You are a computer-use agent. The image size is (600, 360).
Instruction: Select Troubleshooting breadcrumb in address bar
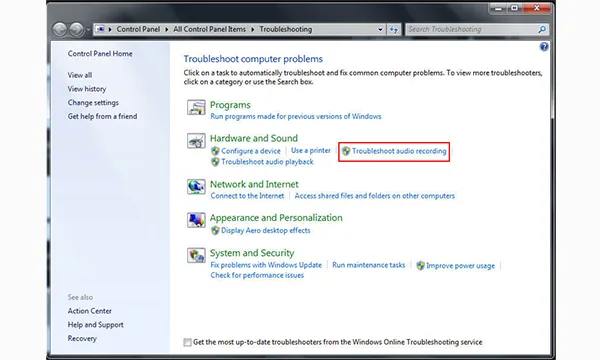pyautogui.click(x=285, y=29)
